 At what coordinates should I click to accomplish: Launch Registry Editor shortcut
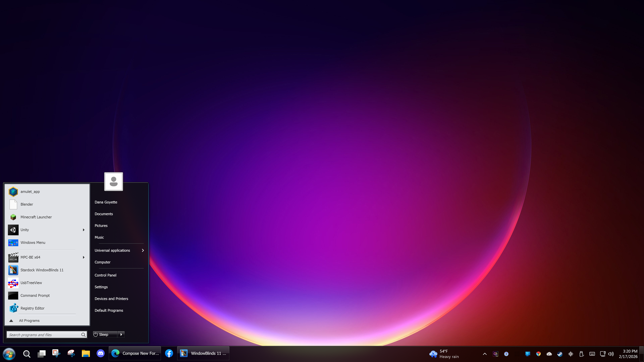click(x=32, y=308)
